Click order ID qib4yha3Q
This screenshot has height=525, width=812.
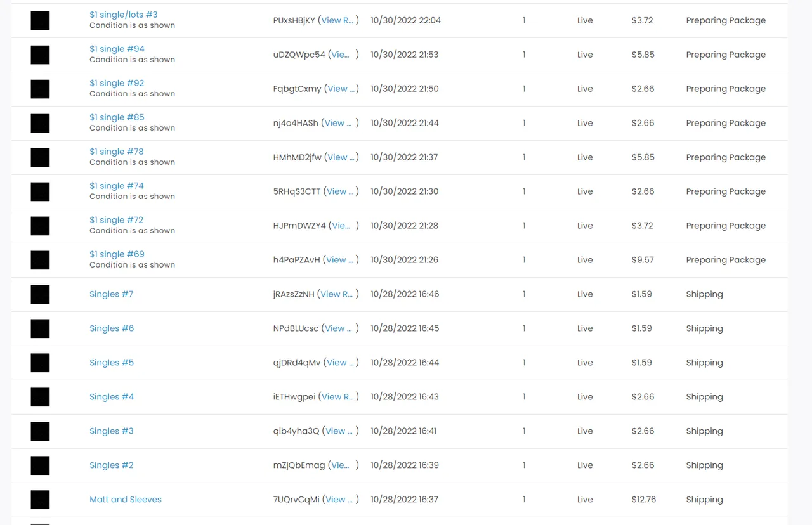[296, 431]
